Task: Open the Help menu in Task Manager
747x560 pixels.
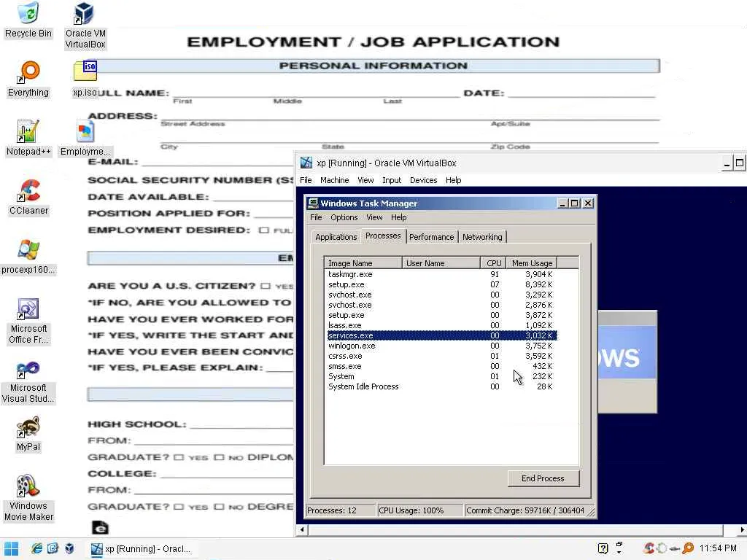Action: pyautogui.click(x=399, y=217)
